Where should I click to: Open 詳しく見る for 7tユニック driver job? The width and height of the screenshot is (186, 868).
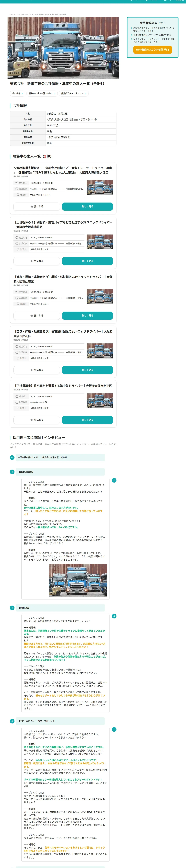coord(87,261)
